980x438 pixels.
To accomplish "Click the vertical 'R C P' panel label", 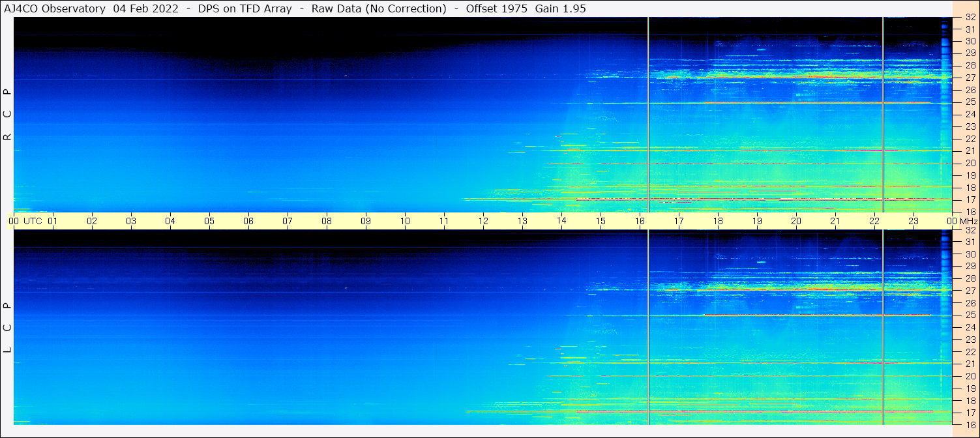I will 7,115.
